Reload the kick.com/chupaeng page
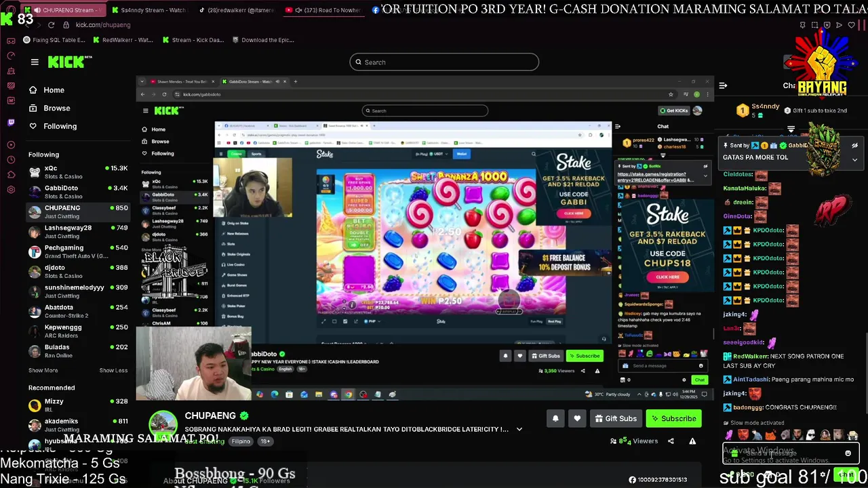The height and width of the screenshot is (488, 868). pyautogui.click(x=51, y=25)
